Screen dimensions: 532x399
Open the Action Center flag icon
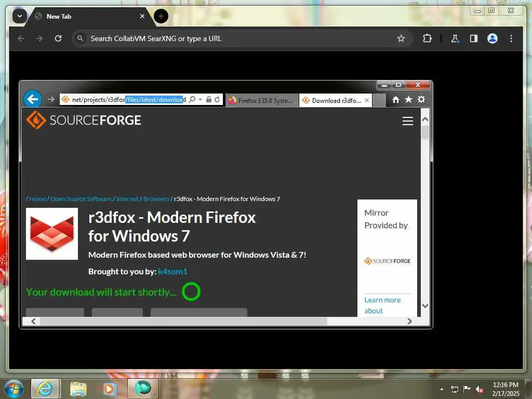[x=467, y=389]
